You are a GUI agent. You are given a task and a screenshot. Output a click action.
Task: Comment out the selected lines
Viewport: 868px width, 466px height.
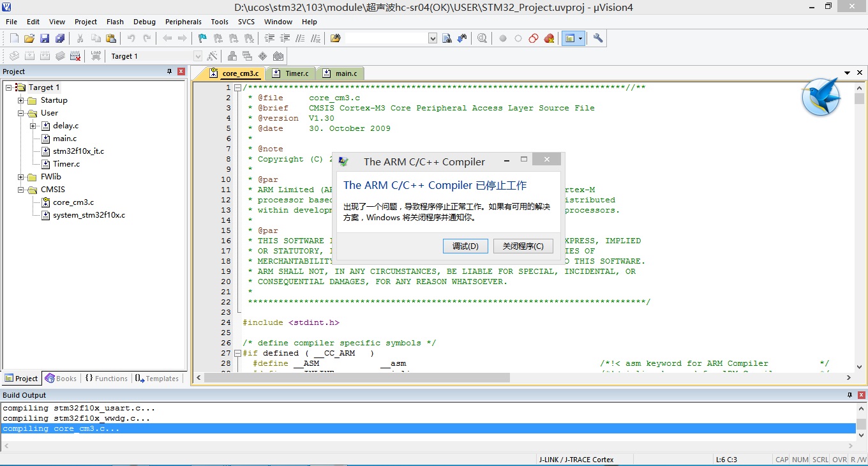tap(300, 38)
